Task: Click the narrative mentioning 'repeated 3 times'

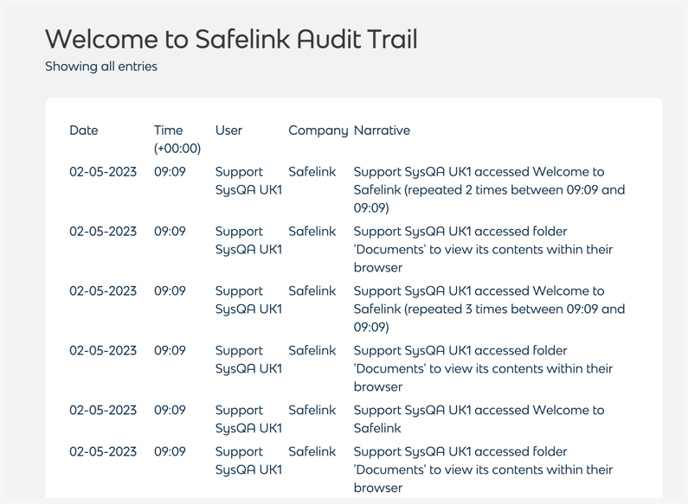Action: tap(489, 309)
